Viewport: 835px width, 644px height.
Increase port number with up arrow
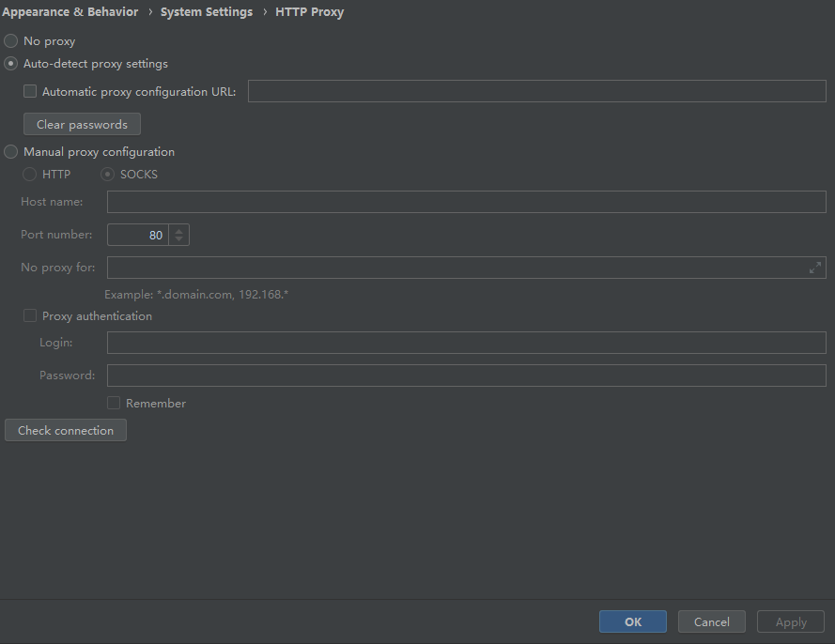point(178,230)
